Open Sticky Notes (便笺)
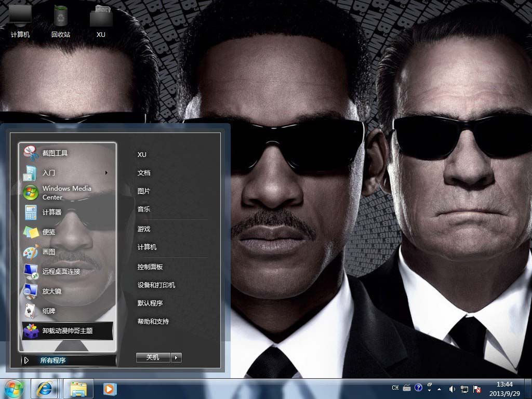The height and width of the screenshot is (399, 532). tap(49, 232)
